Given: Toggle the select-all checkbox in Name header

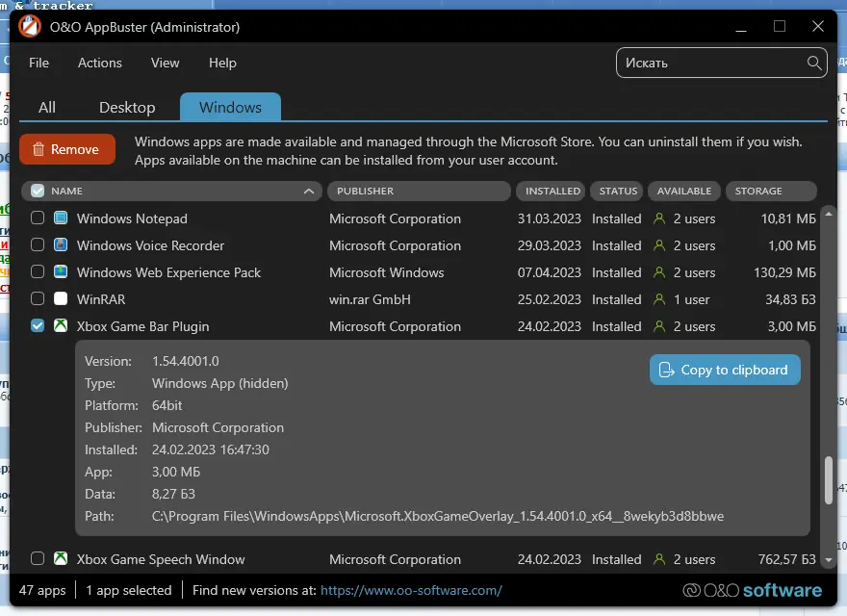Looking at the screenshot, I should coord(38,191).
